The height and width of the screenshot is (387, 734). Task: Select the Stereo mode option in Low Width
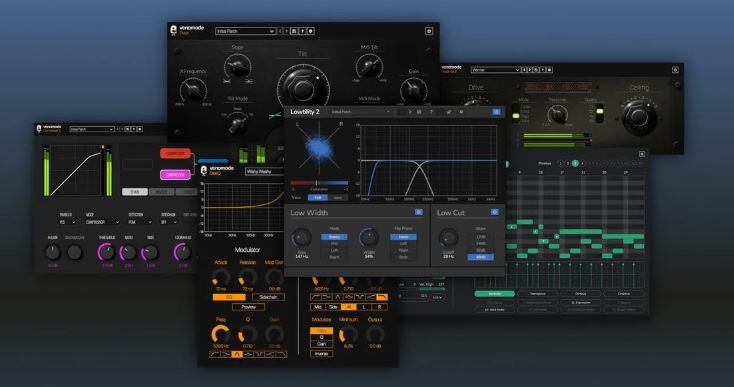334,237
